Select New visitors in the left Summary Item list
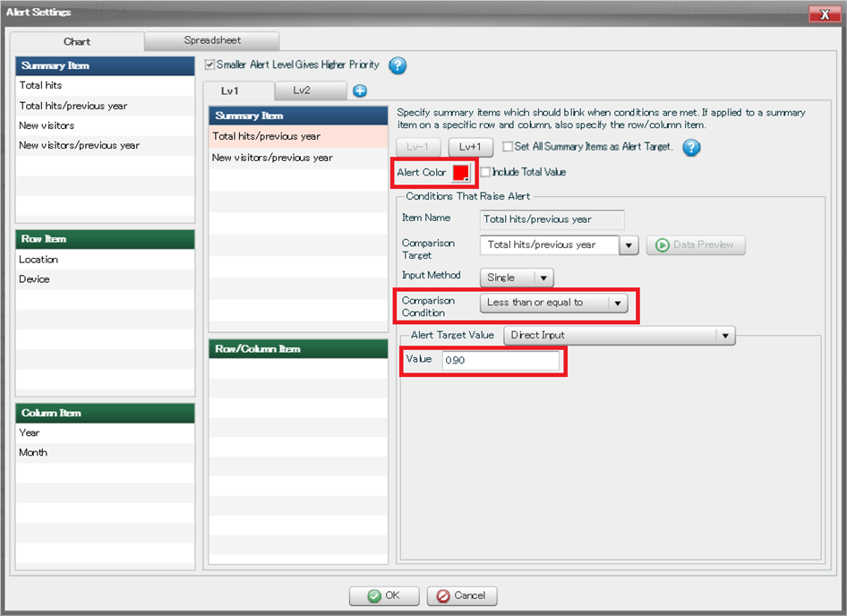This screenshot has height=616, width=847. tap(106, 126)
